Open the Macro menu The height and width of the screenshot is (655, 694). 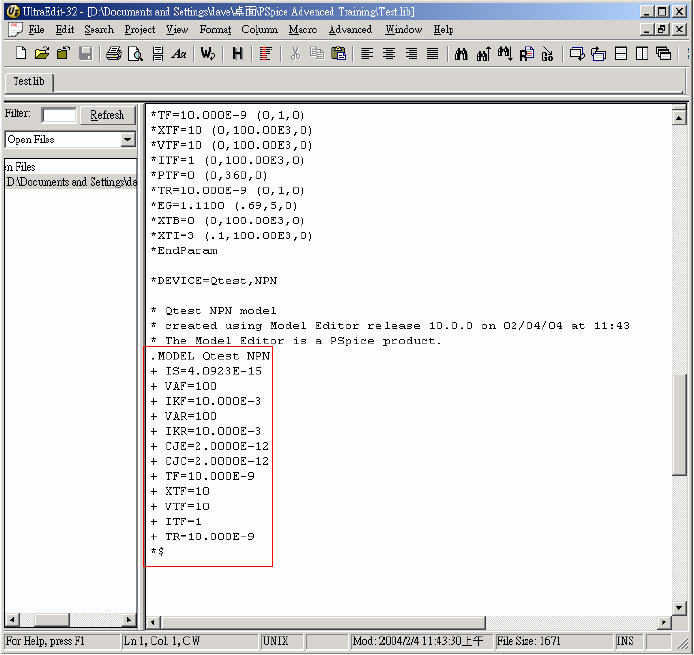tap(303, 30)
